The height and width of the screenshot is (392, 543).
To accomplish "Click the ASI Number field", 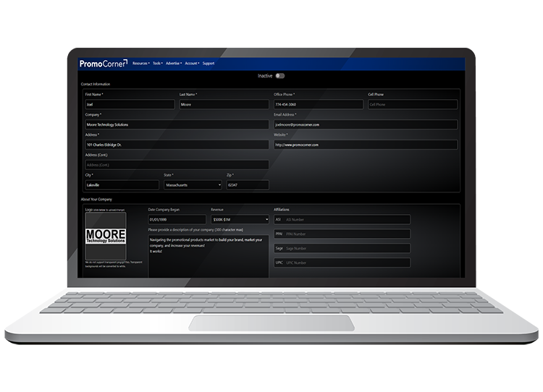I will coord(347,219).
